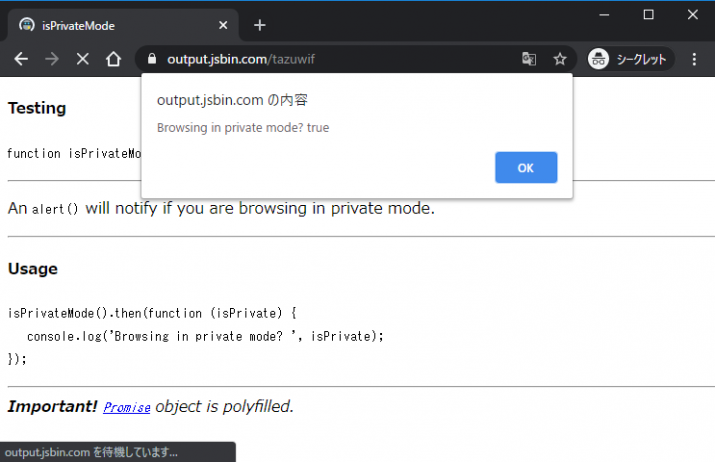Click the OK button in the alert

526,168
